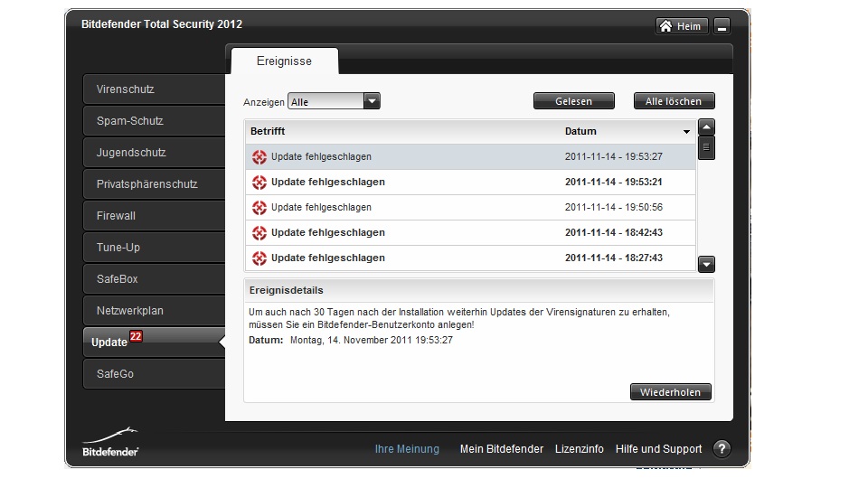This screenshot has height=488, width=868.
Task: Open the Spam-Schutz section
Action: 154,120
